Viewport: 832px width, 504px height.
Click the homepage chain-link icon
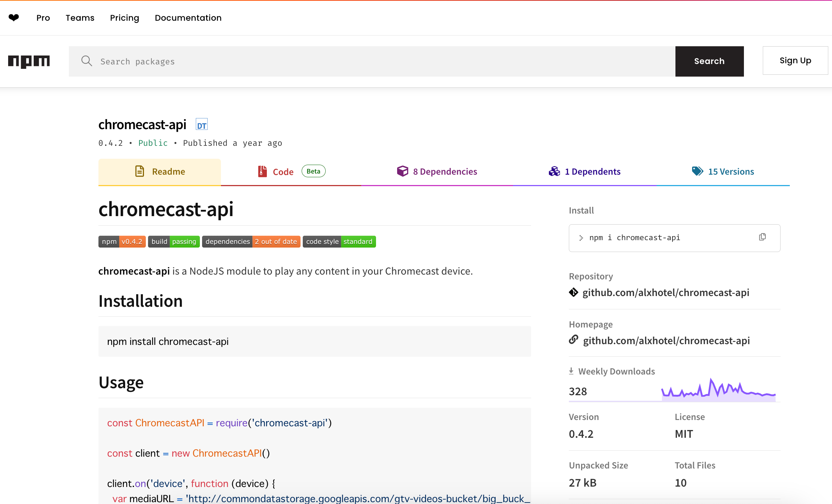click(574, 339)
